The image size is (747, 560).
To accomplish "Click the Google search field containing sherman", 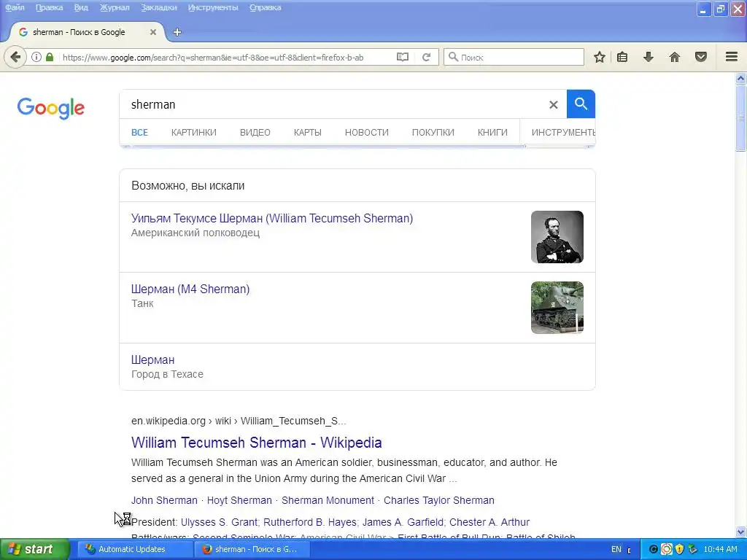I will [333, 104].
